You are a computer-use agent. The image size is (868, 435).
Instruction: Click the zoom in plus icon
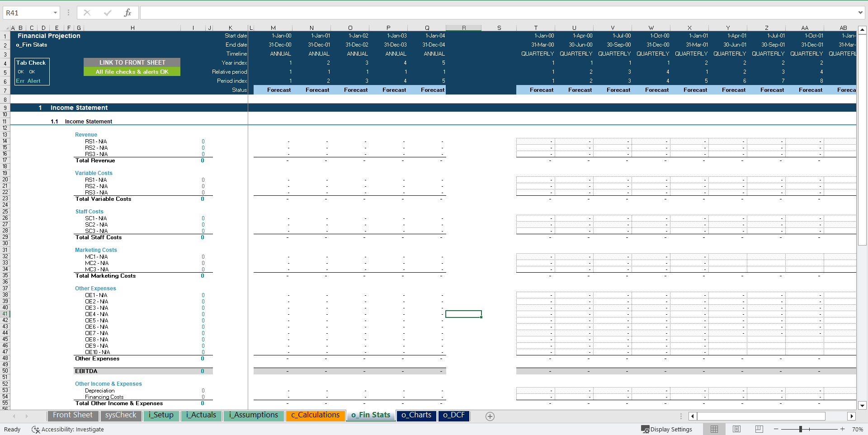point(842,429)
